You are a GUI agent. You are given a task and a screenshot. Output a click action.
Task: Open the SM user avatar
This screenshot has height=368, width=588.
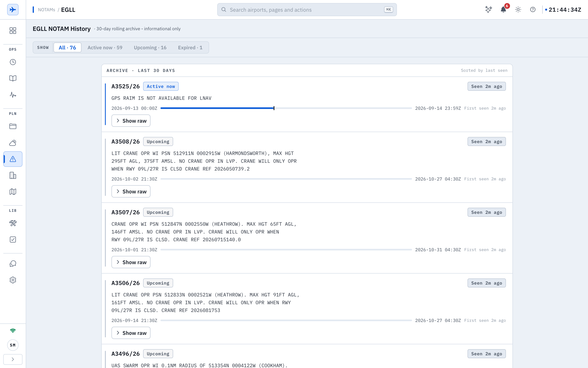13,345
